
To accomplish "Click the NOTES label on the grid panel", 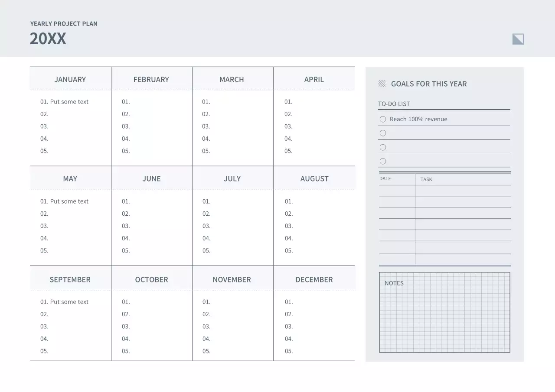I will [394, 283].
